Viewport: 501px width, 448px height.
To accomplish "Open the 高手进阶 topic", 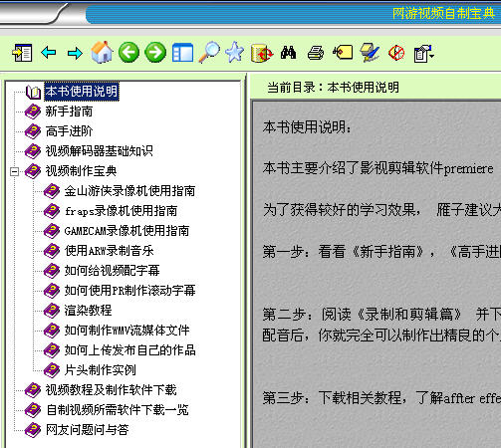I will tap(69, 131).
